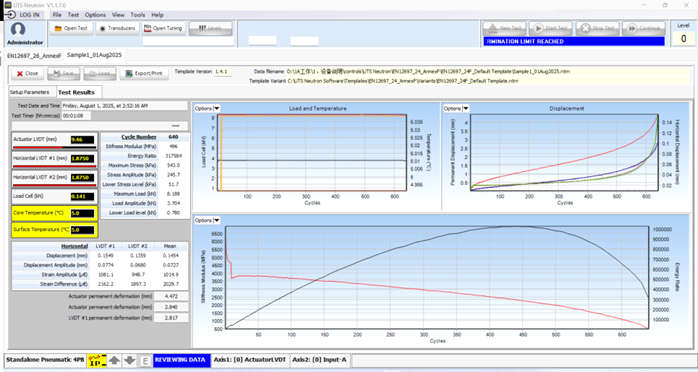Image resolution: width=698 pixels, height=372 pixels.
Task: Open the View menu
Action: pos(118,15)
